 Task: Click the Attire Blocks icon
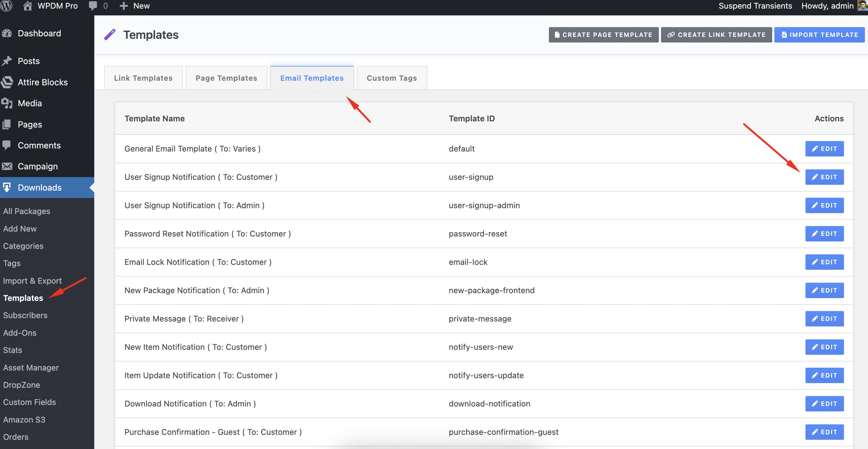[x=7, y=82]
